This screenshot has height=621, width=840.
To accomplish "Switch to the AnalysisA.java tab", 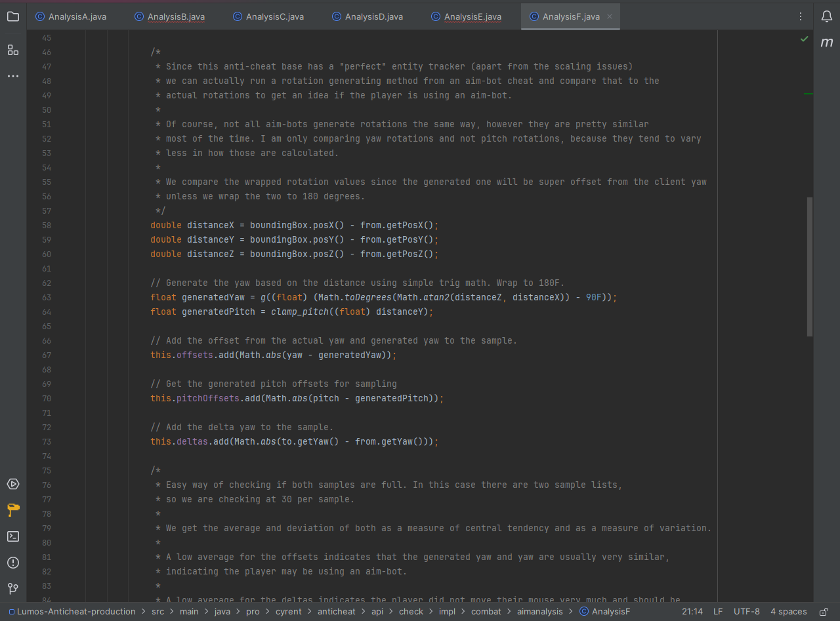I will click(x=71, y=16).
